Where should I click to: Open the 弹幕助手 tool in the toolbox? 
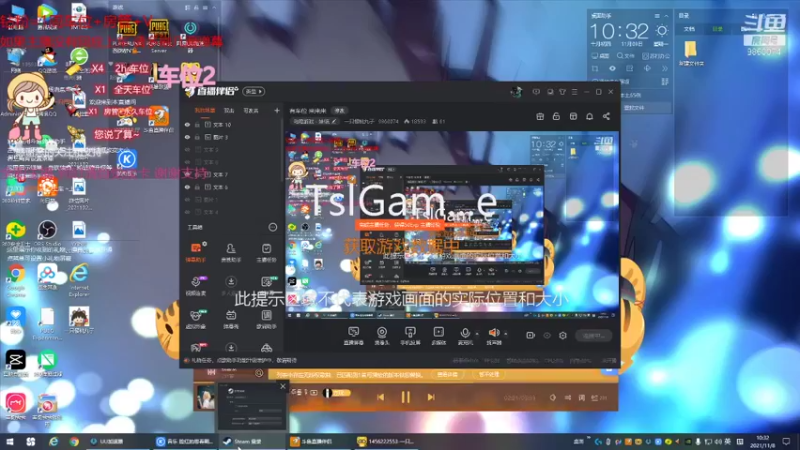196,253
